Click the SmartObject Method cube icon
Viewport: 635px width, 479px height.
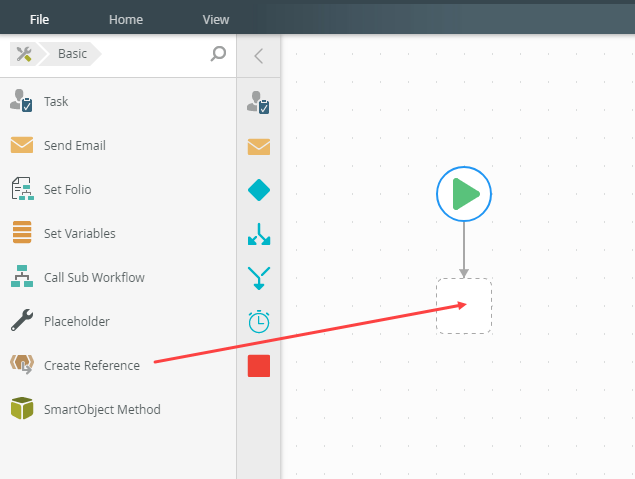[x=22, y=408]
